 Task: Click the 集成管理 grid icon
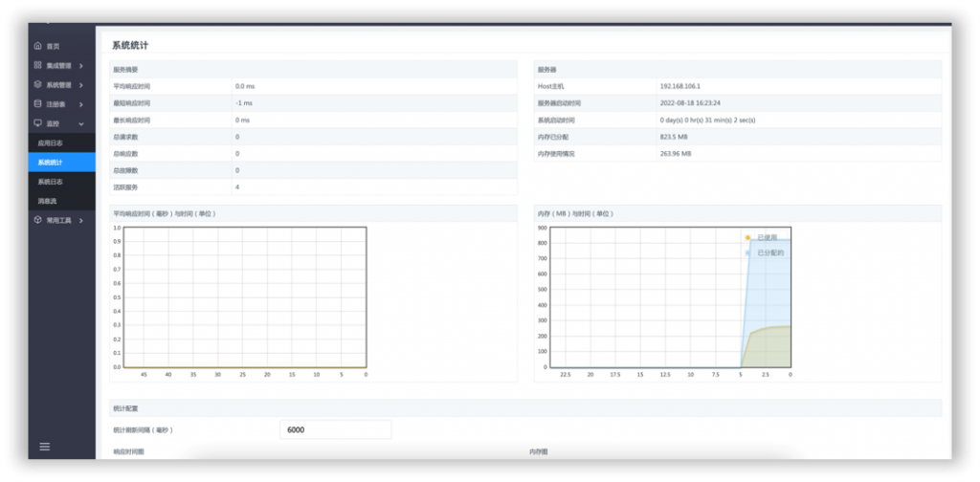point(38,66)
